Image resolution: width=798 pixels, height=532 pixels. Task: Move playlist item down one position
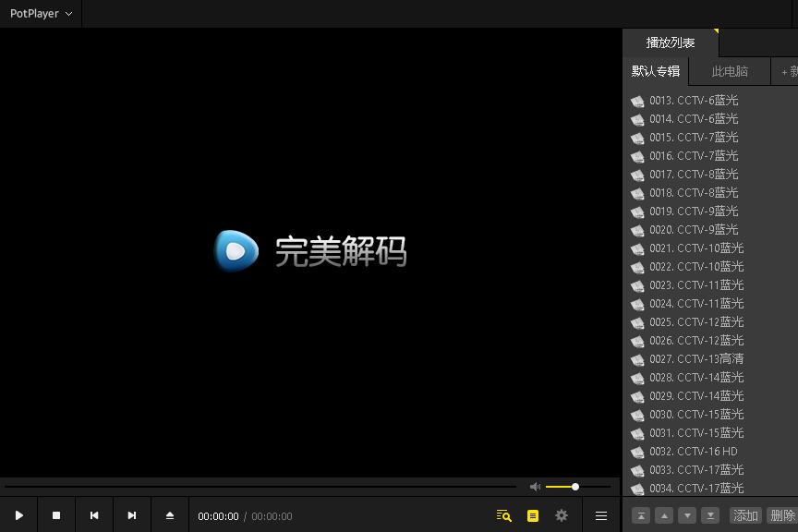tap(686, 515)
